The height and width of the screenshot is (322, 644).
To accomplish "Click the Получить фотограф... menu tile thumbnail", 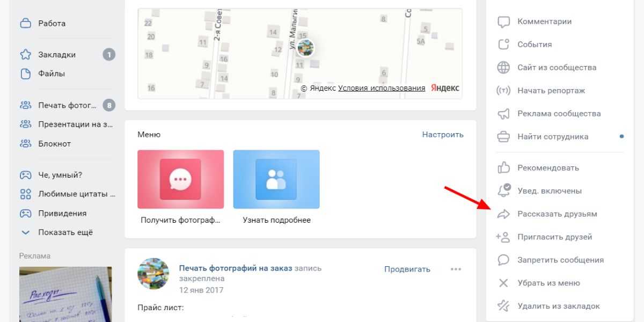I will click(x=180, y=179).
